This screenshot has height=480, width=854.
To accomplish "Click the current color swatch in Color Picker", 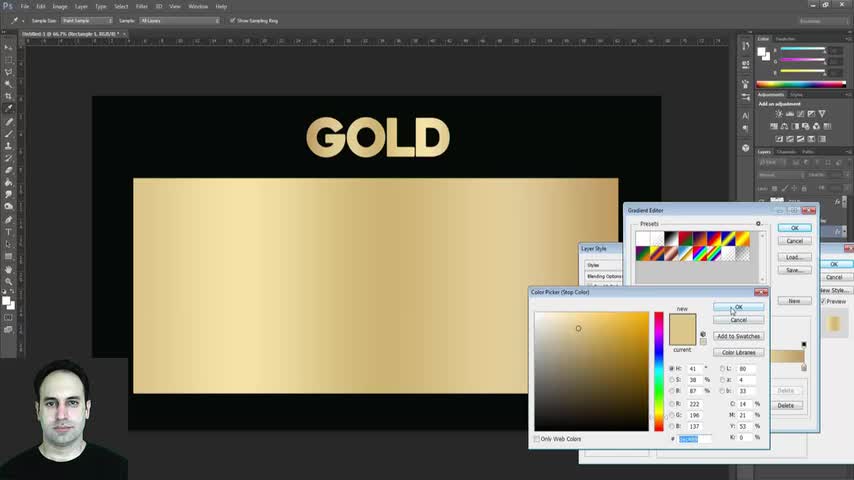I will [x=682, y=338].
